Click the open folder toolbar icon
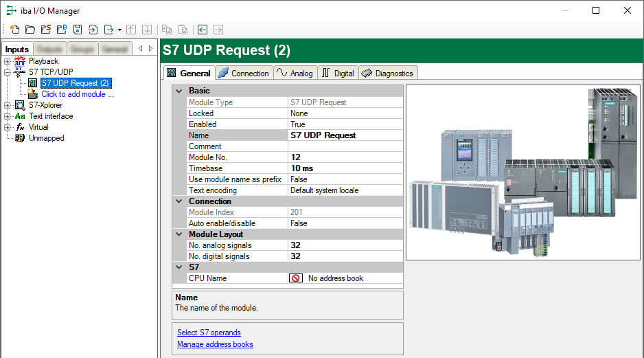 [x=30, y=30]
